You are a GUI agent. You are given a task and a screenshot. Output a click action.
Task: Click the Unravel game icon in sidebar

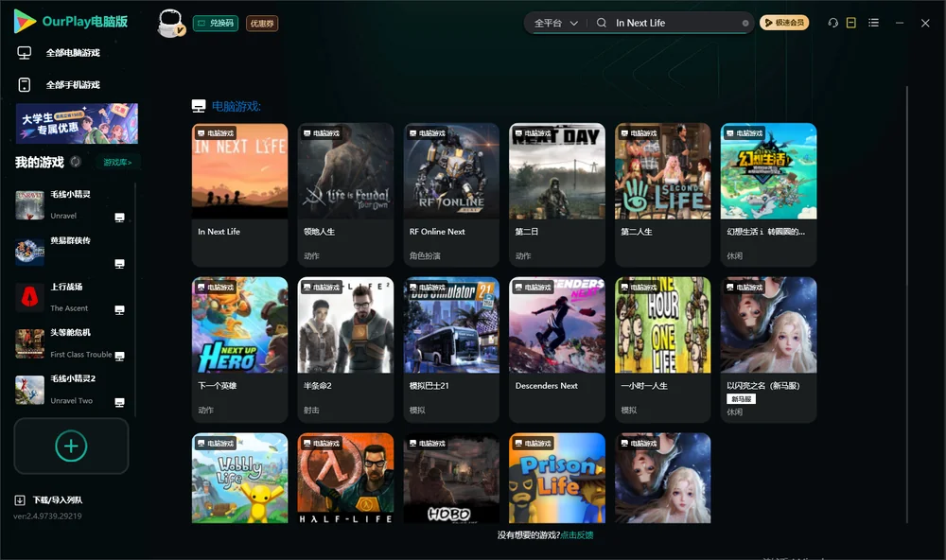tap(29, 205)
